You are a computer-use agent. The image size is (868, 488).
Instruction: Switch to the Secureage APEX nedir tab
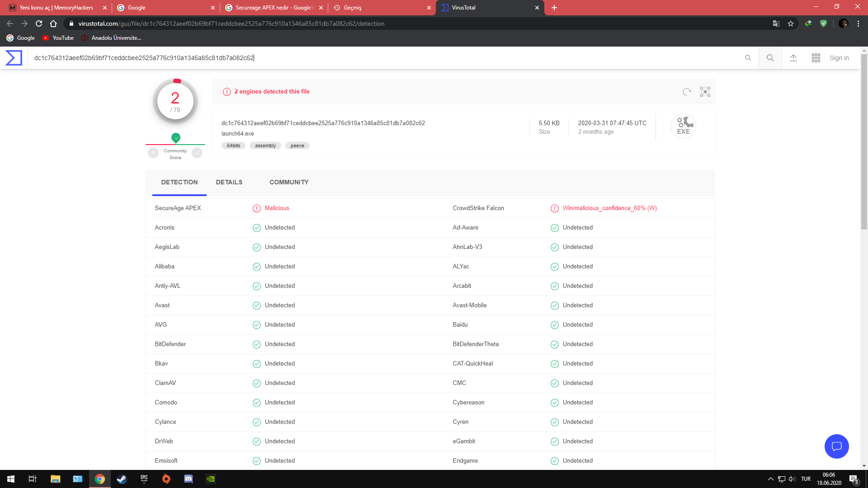click(273, 8)
